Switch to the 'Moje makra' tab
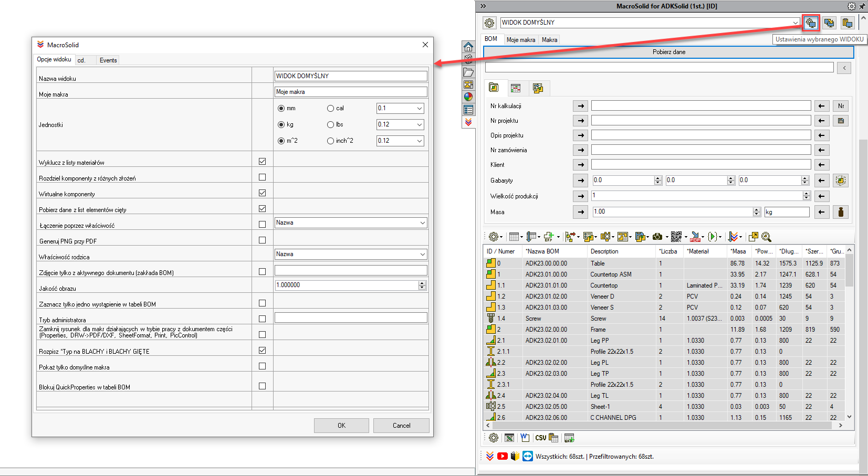This screenshot has height=476, width=868. tap(521, 40)
